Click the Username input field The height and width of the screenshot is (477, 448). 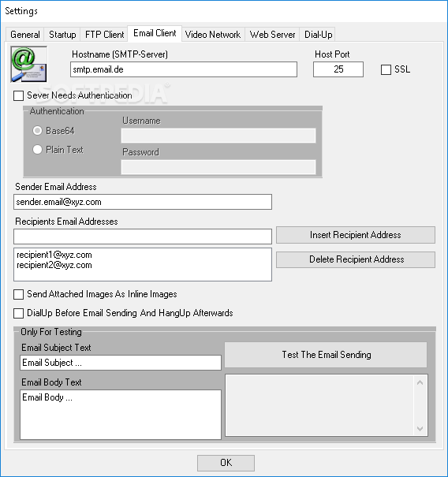(x=218, y=136)
